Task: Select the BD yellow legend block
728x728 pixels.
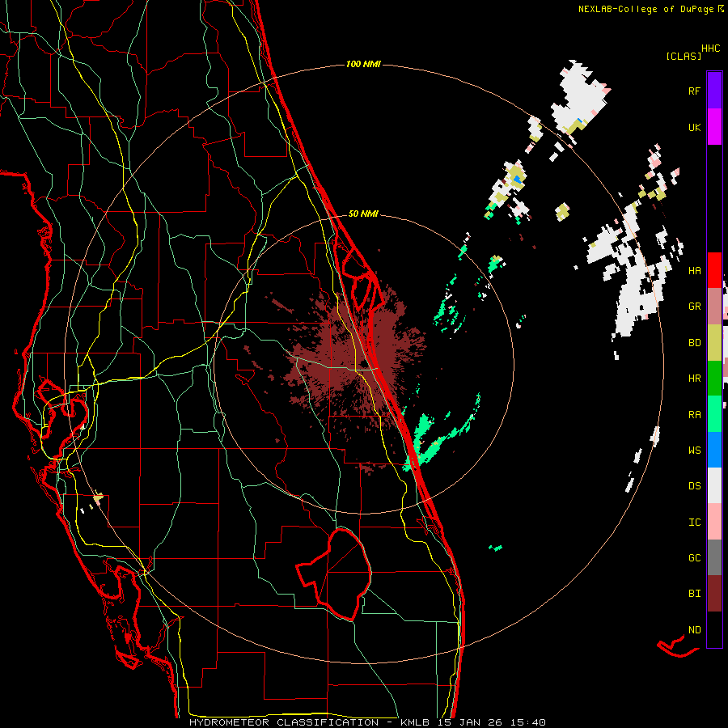Action: point(714,342)
